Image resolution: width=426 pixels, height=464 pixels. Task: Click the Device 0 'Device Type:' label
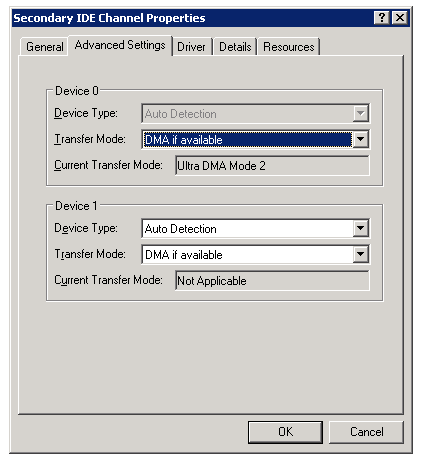click(x=86, y=113)
